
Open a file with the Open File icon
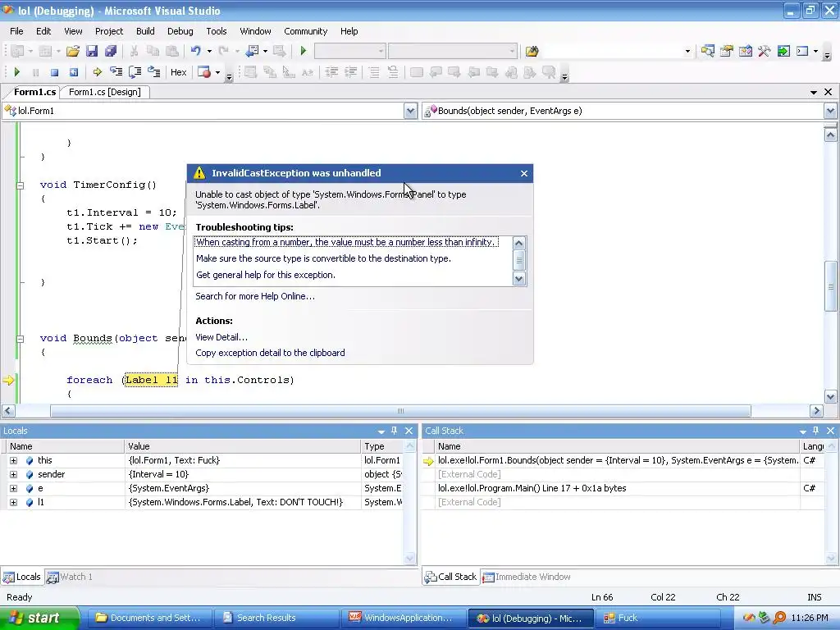point(73,52)
